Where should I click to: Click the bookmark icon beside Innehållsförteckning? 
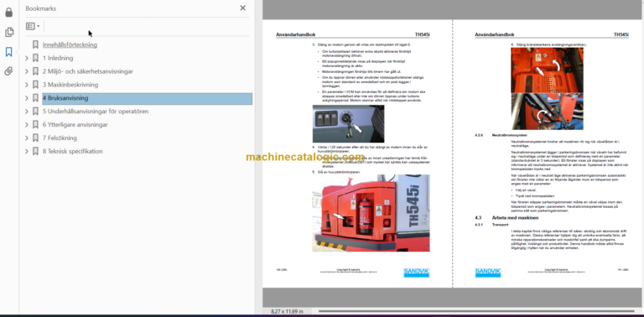(x=36, y=44)
